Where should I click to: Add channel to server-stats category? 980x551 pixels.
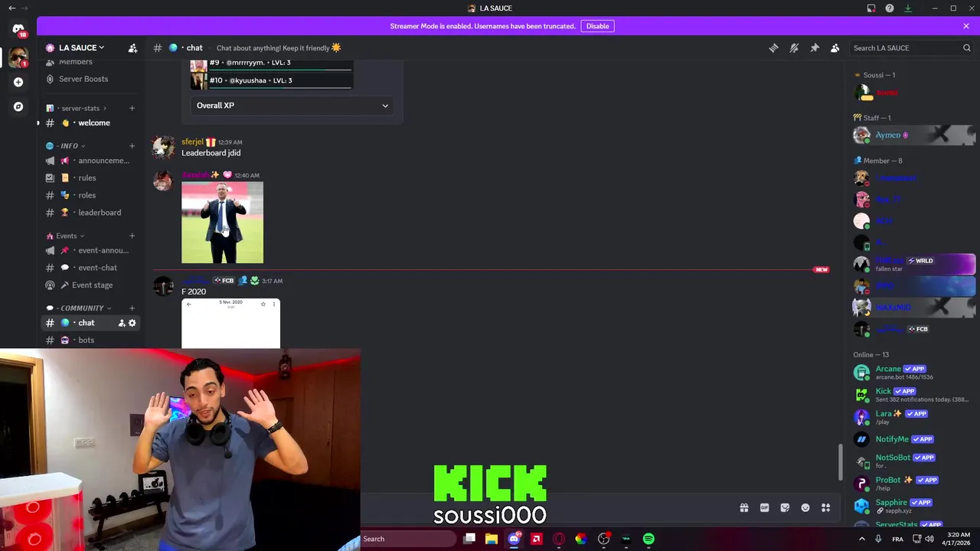[x=132, y=108]
